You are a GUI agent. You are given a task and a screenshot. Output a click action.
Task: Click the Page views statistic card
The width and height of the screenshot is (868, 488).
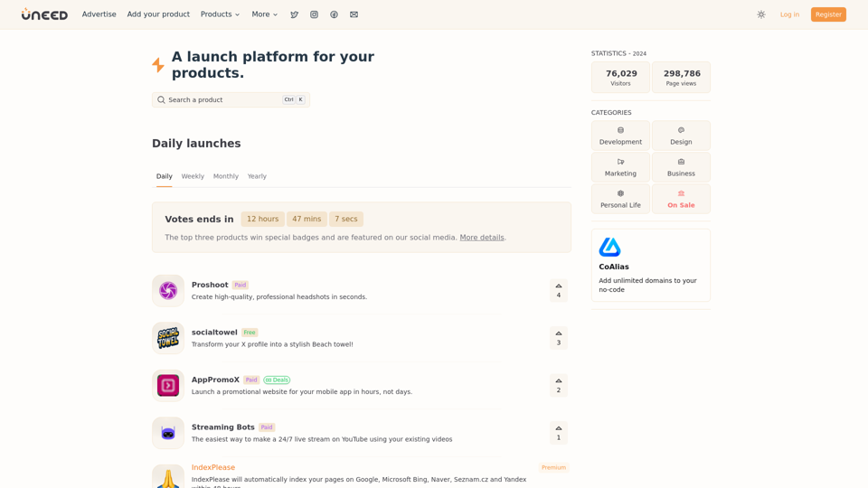[x=681, y=78]
